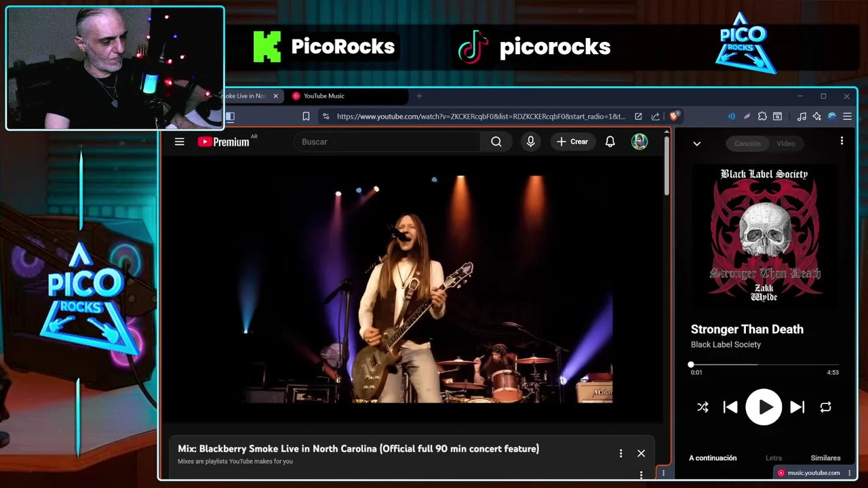
Task: Click the find-in-page toolbar icon
Action: point(778,117)
